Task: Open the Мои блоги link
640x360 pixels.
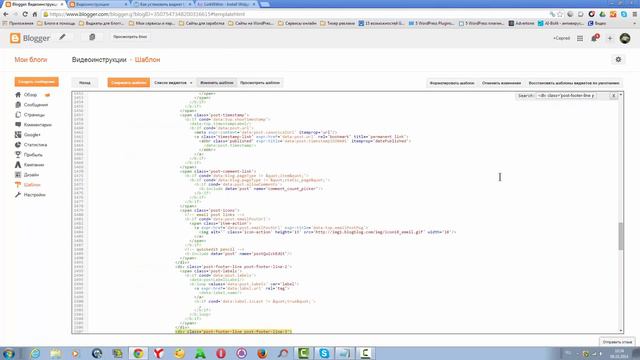Action: click(31, 60)
